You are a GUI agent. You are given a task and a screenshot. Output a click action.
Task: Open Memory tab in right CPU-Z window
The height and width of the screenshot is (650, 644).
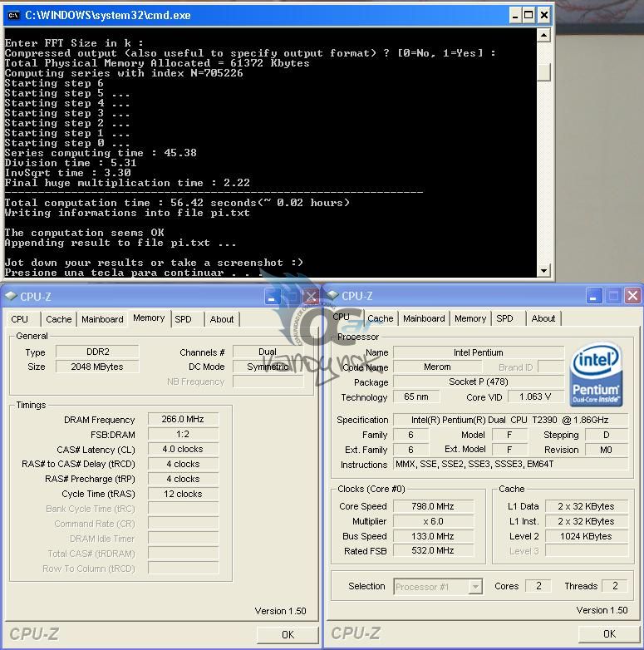point(470,318)
